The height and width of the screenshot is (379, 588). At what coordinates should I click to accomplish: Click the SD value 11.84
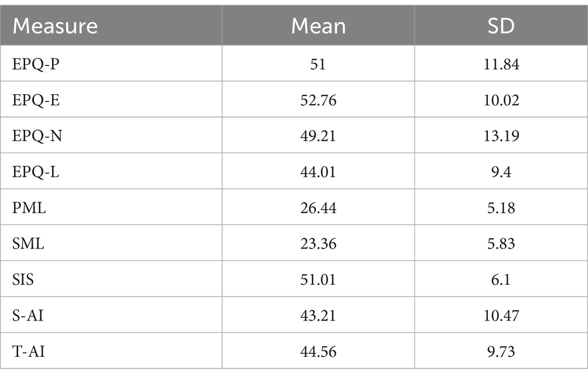tap(501, 64)
